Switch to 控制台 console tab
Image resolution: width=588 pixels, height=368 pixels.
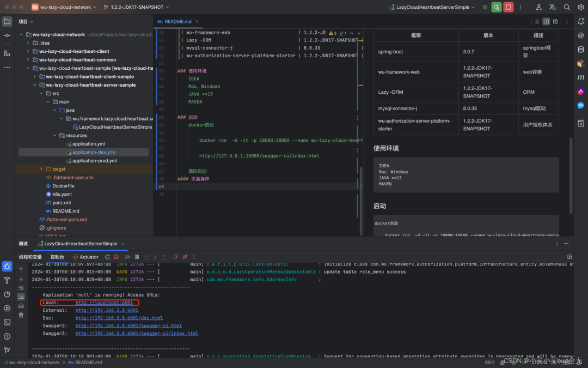click(57, 257)
